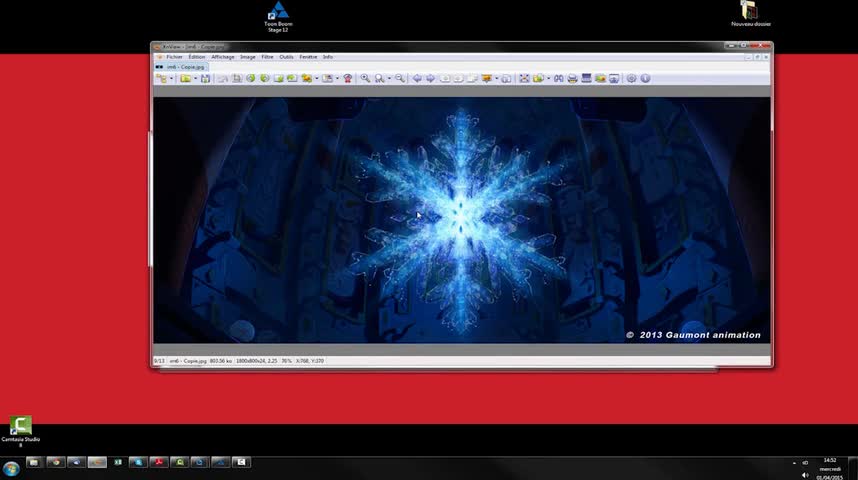Viewport: 858px width, 480px height.
Task: Click the Open file folder icon
Action: 185,79
